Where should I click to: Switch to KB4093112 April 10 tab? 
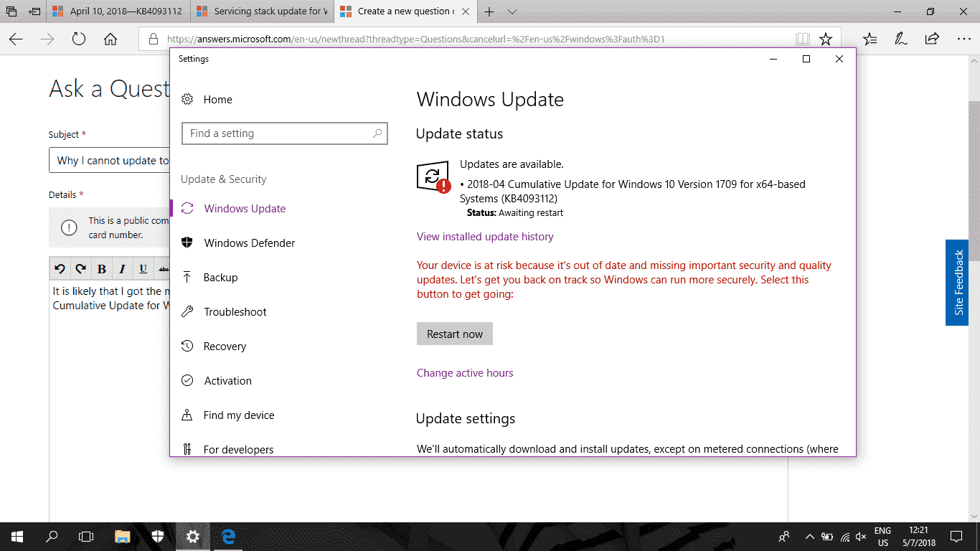[119, 11]
